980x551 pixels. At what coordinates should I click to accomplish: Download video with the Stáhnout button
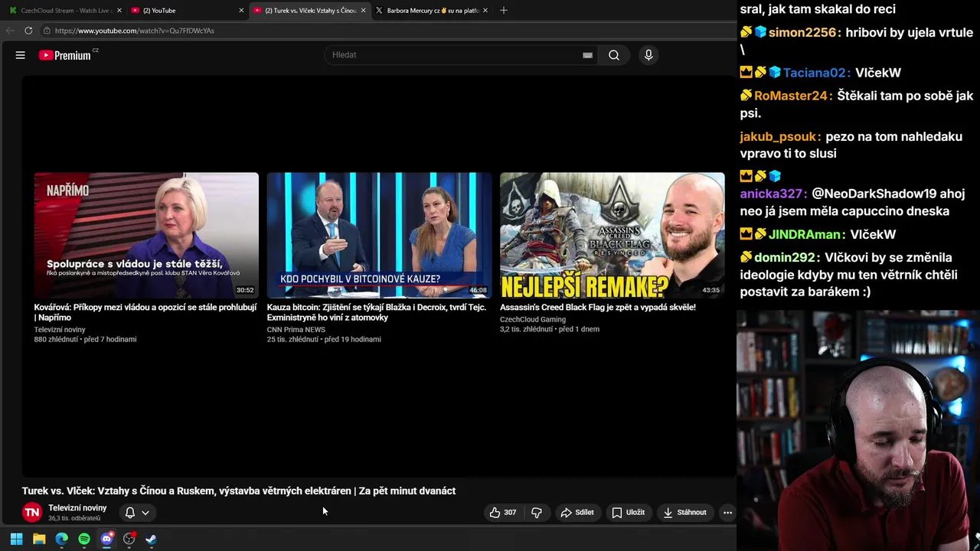click(x=685, y=513)
